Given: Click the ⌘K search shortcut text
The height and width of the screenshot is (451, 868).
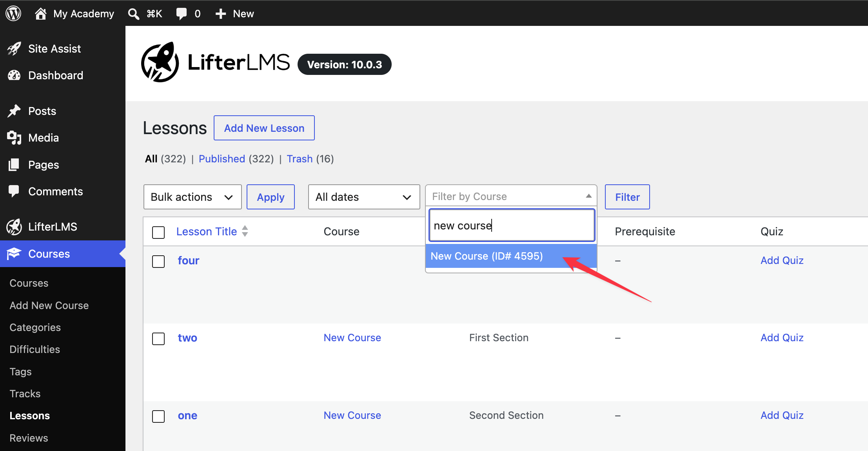Looking at the screenshot, I should [154, 14].
